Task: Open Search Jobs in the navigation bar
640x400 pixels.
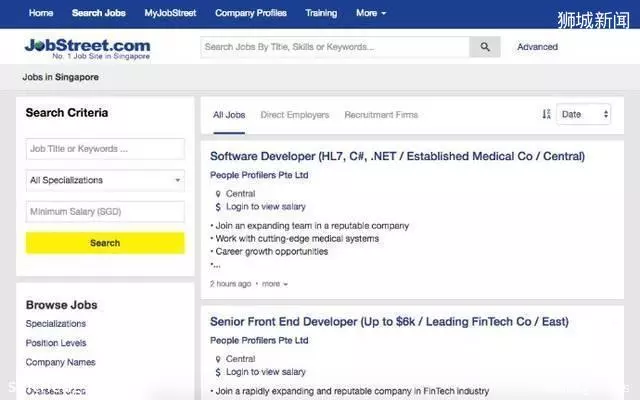Action: click(x=99, y=13)
